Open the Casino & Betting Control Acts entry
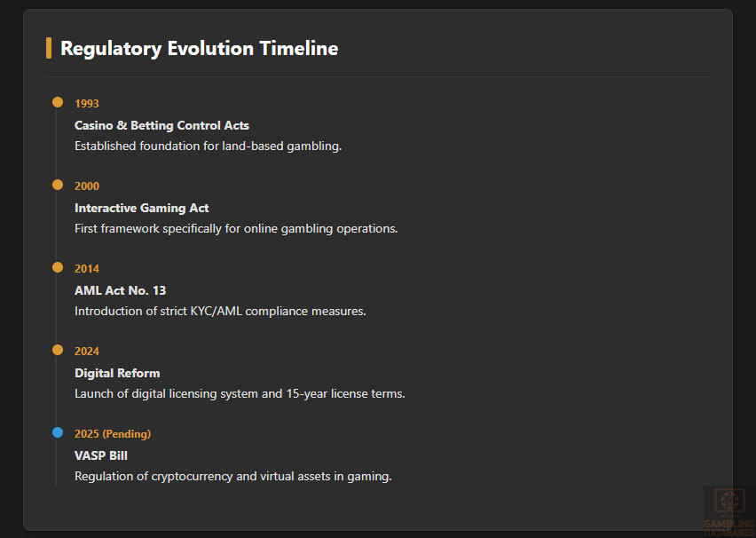 coord(161,125)
